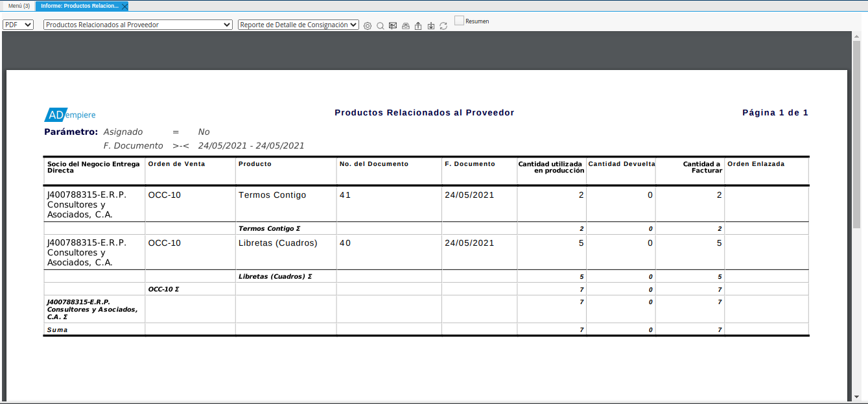The image size is (868, 404).
Task: Close the Informe: Productos Relacion tab
Action: click(125, 5)
